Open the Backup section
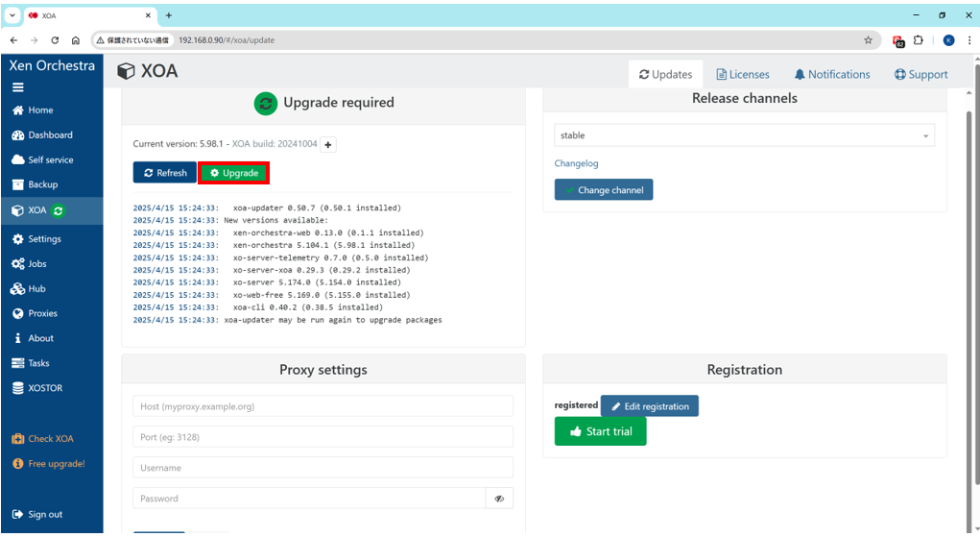 [42, 184]
